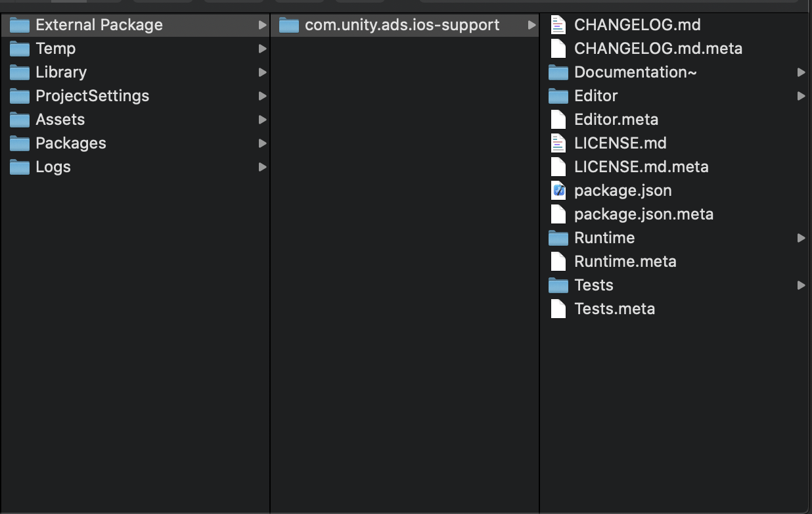The image size is (812, 514).
Task: Click the LICENSE.md.meta file icon
Action: (x=558, y=167)
